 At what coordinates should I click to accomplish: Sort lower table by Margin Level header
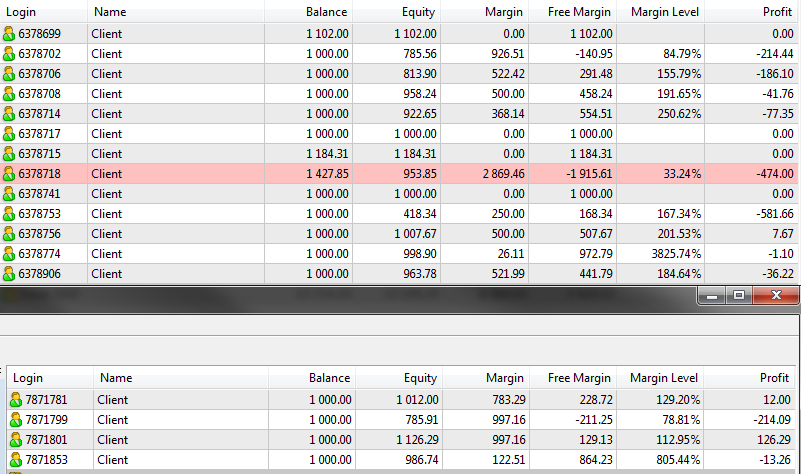point(660,378)
